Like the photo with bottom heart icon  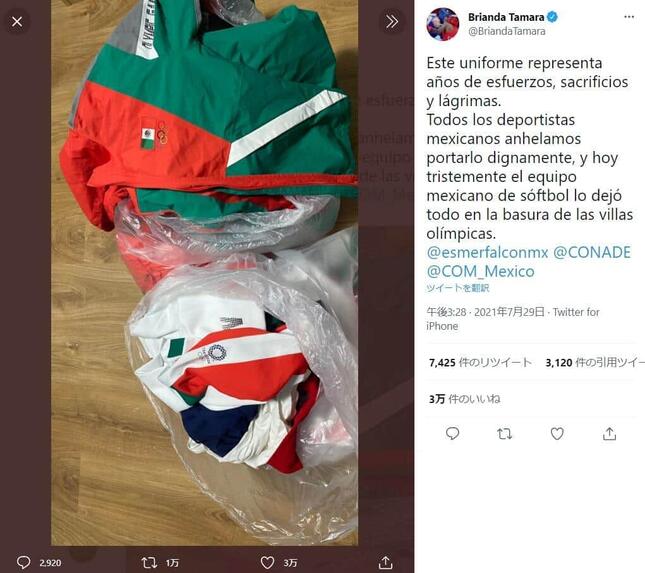(267, 562)
